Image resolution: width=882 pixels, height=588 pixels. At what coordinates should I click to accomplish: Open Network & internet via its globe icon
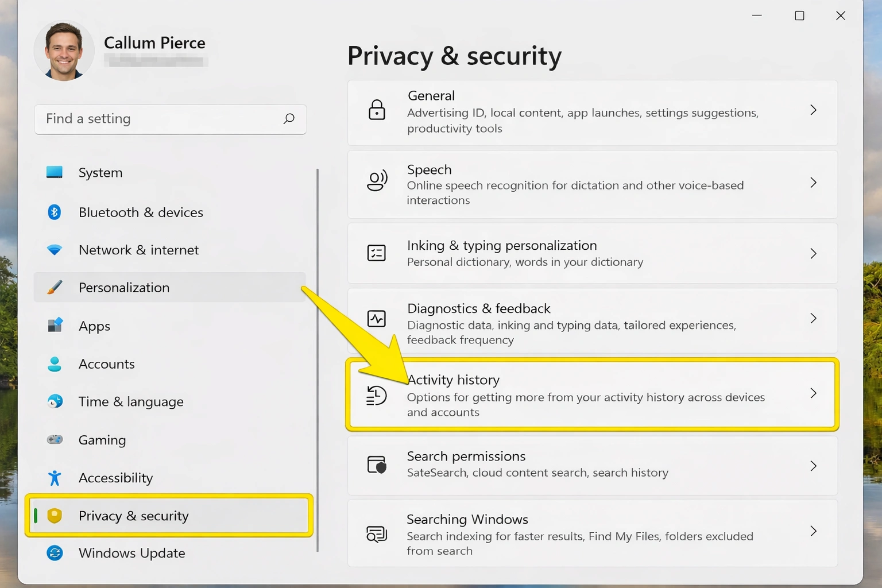tap(54, 250)
